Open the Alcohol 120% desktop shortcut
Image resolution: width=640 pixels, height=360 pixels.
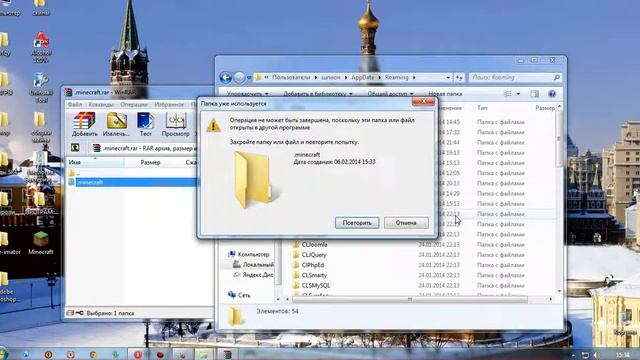coord(41,47)
